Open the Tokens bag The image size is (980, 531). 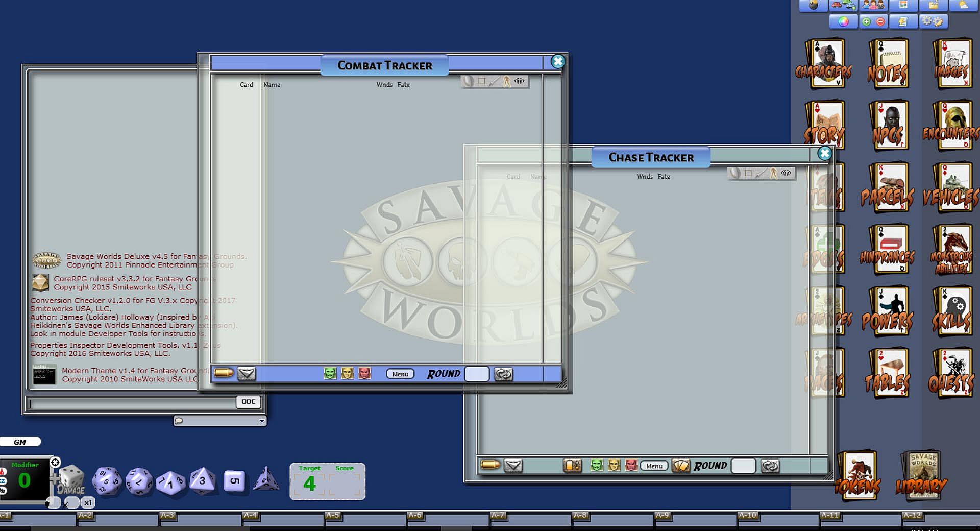(857, 476)
